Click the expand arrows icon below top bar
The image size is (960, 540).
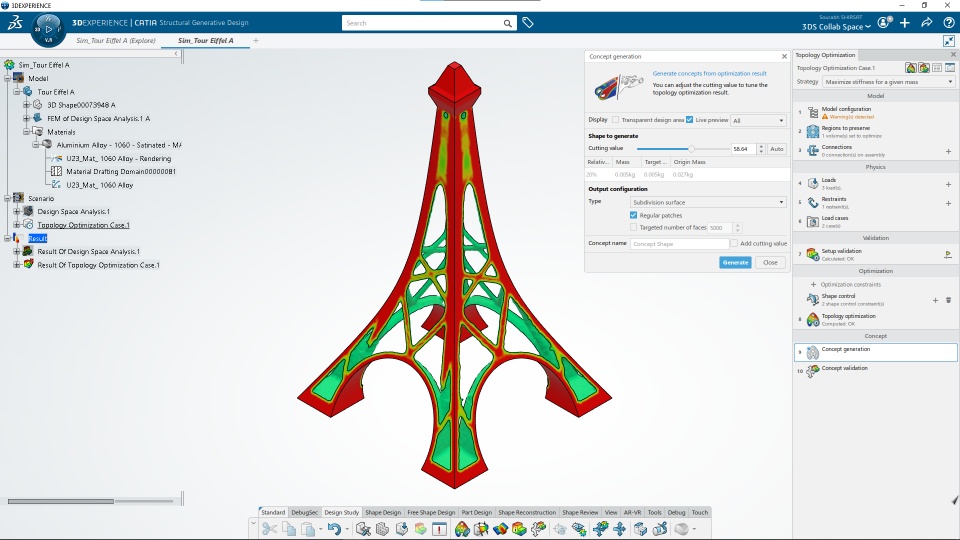point(948,41)
